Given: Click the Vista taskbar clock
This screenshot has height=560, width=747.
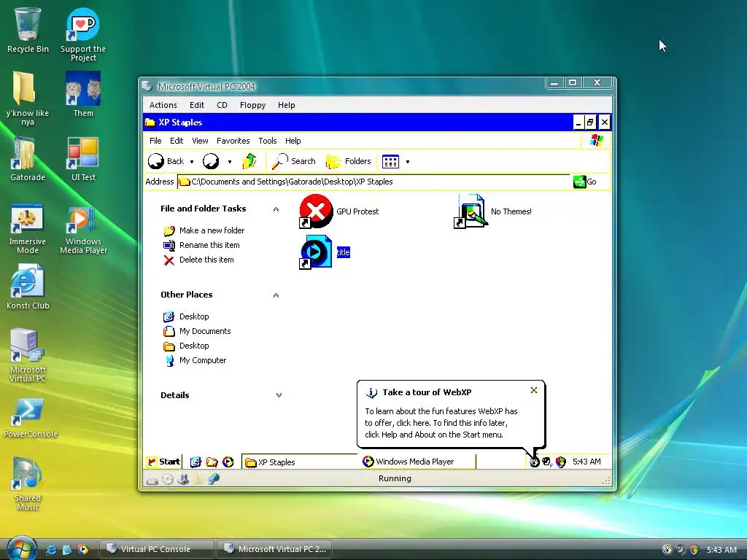Looking at the screenshot, I should pos(721,550).
